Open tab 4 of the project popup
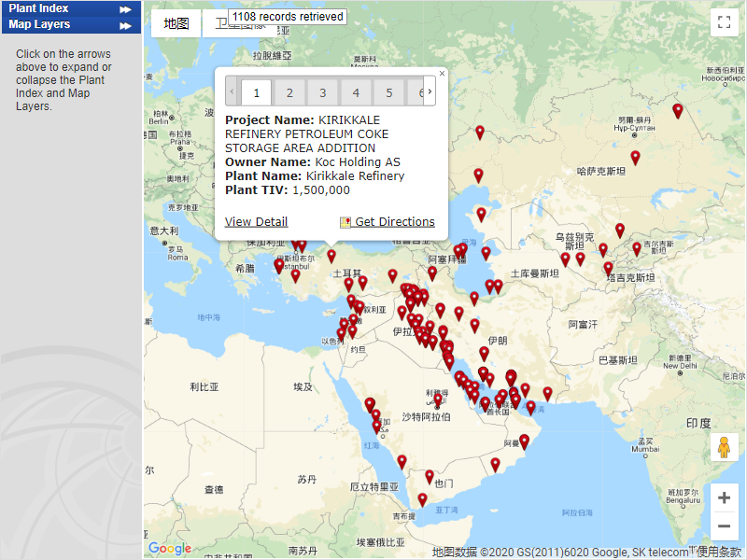 355,92
